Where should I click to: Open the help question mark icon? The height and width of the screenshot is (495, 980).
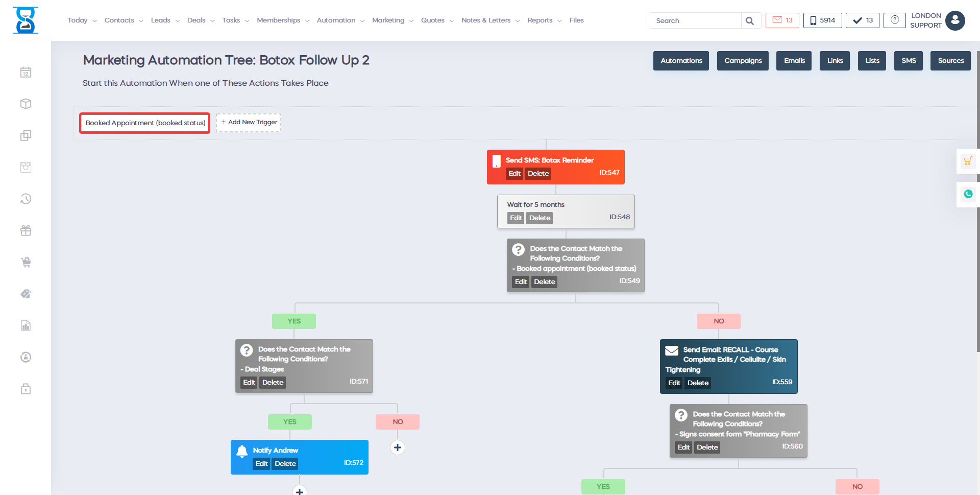[894, 20]
